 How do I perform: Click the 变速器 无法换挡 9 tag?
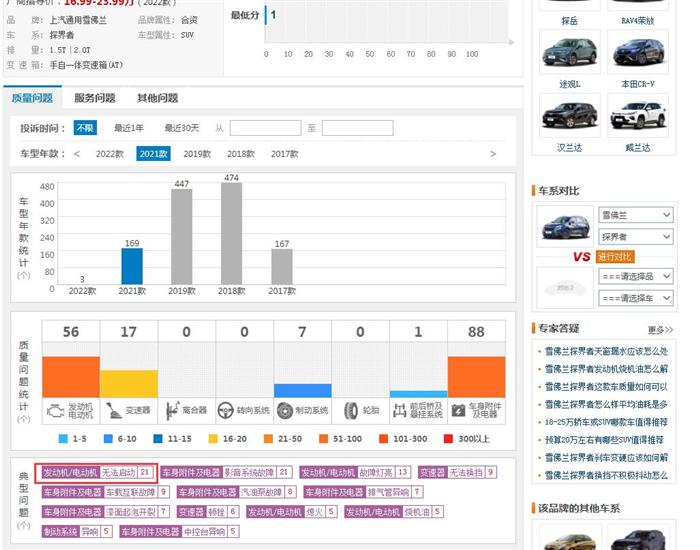coord(458,472)
